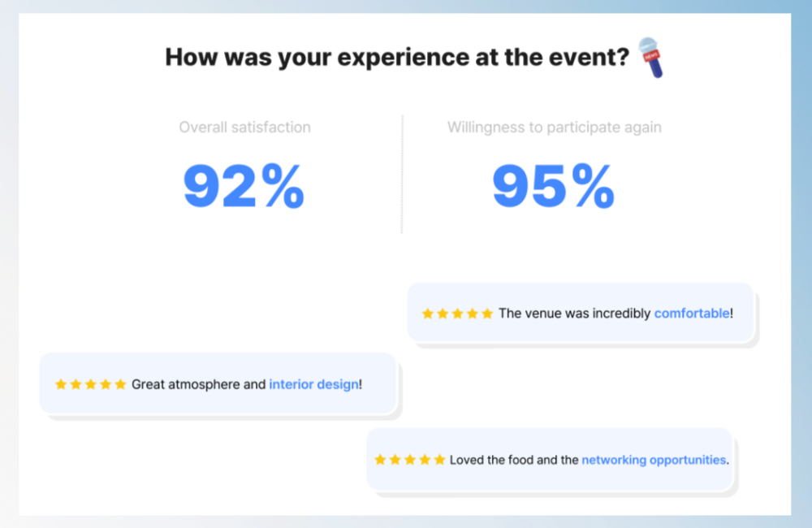The height and width of the screenshot is (528, 812).
Task: Click fifth star in the atmosphere review
Action: (120, 384)
